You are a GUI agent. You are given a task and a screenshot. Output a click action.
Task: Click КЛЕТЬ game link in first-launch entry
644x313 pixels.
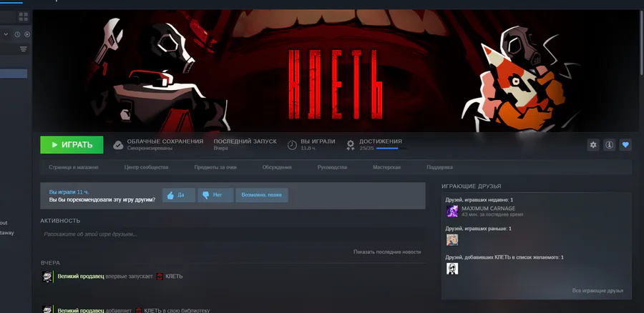(174, 277)
